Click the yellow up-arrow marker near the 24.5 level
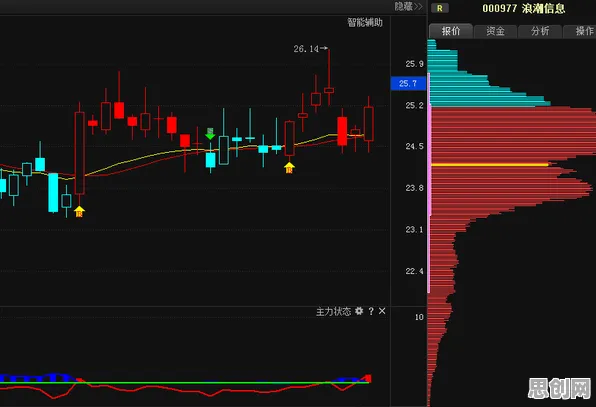Screen dimensions: 596x407 click(289, 168)
